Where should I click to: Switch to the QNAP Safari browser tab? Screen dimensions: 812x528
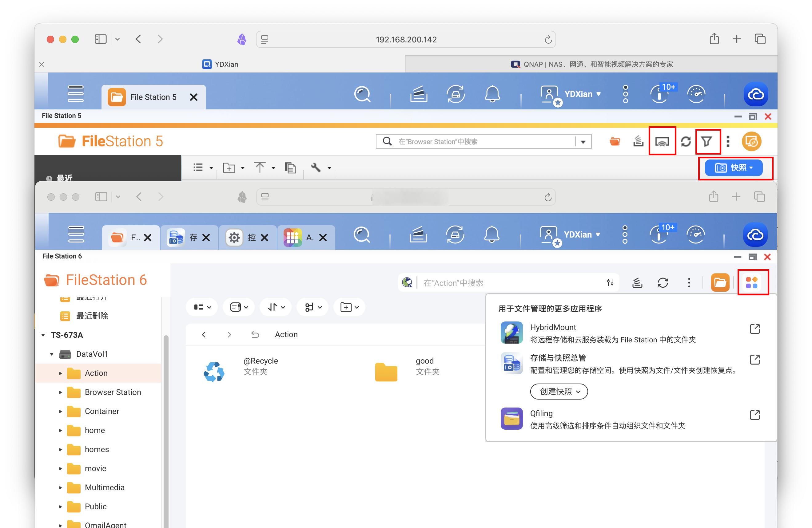tap(591, 65)
